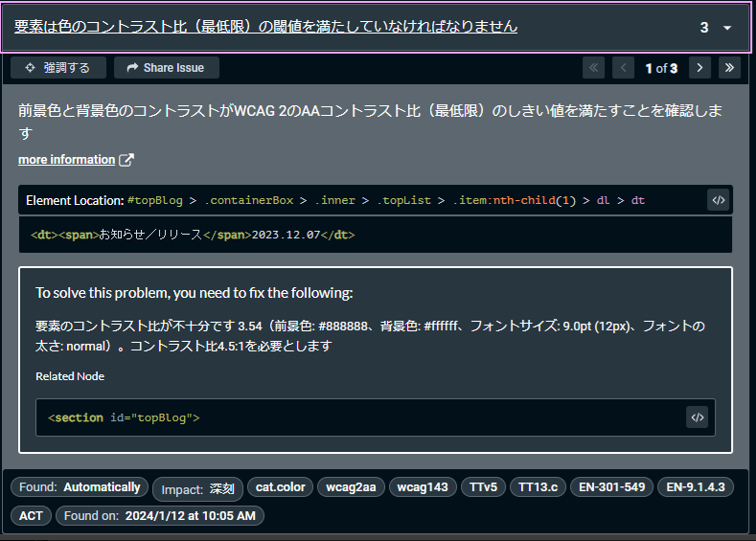Click the wcag143 tag
This screenshot has height=541, width=756.
[423, 487]
